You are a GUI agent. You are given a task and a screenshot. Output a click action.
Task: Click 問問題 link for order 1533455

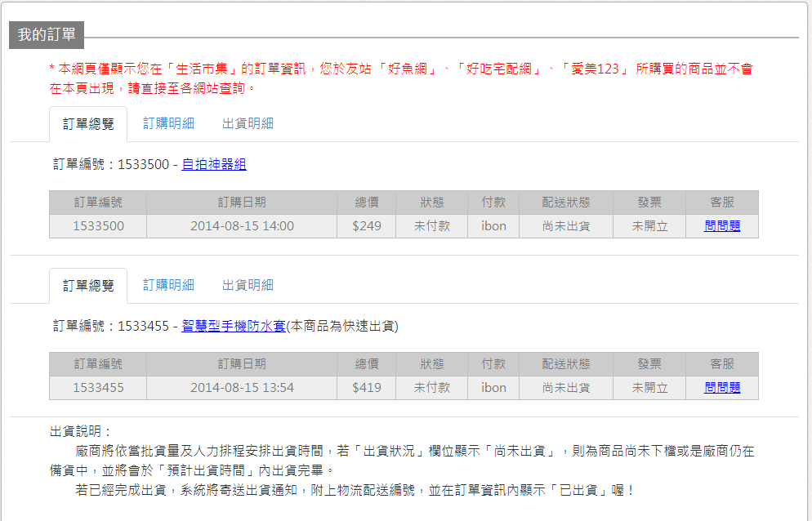(x=722, y=387)
